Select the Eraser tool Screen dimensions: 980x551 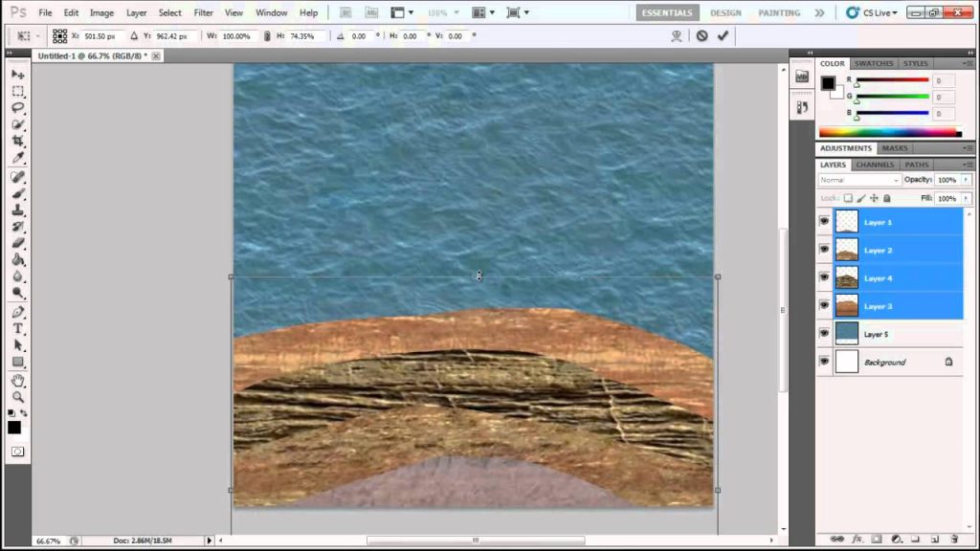click(x=17, y=243)
